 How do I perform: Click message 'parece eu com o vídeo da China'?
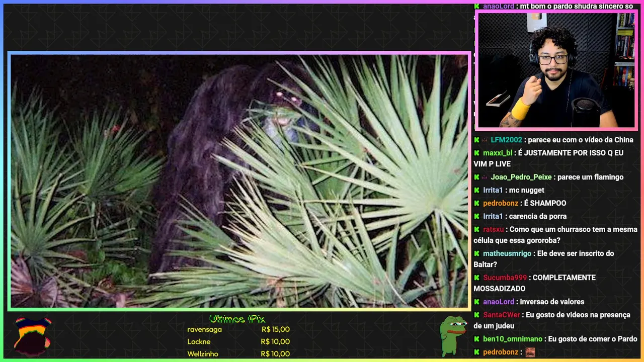pyautogui.click(x=581, y=140)
